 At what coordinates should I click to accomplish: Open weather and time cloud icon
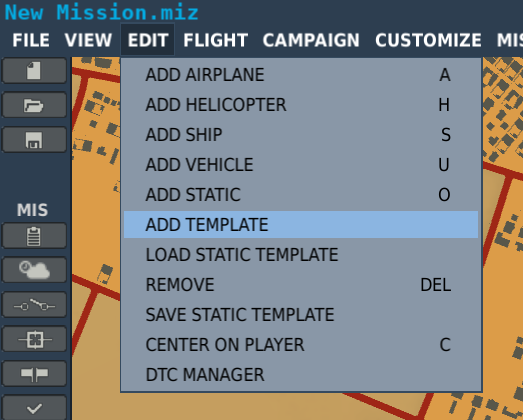(34, 270)
